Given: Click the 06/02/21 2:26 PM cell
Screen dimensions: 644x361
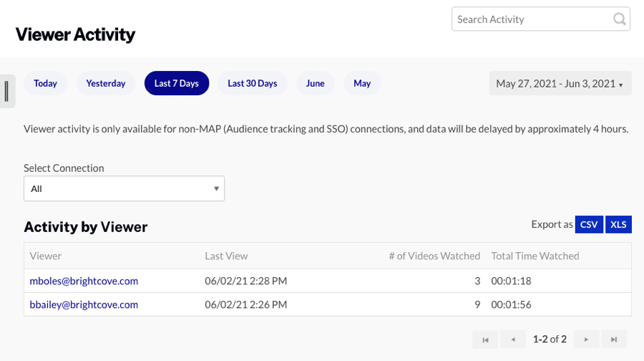Looking at the screenshot, I should coord(246,304).
